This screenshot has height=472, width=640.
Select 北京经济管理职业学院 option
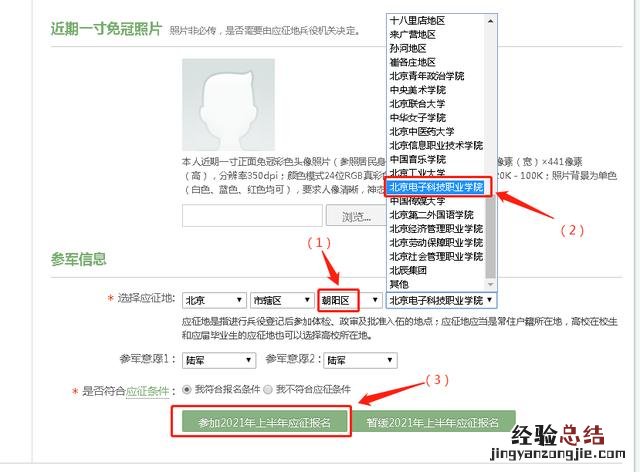pyautogui.click(x=436, y=229)
